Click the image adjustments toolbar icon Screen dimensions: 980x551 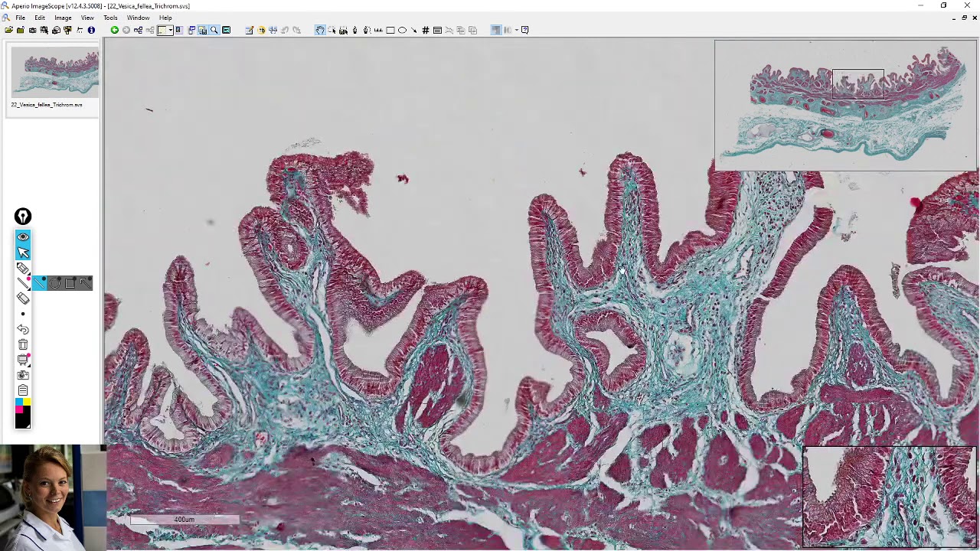(261, 30)
